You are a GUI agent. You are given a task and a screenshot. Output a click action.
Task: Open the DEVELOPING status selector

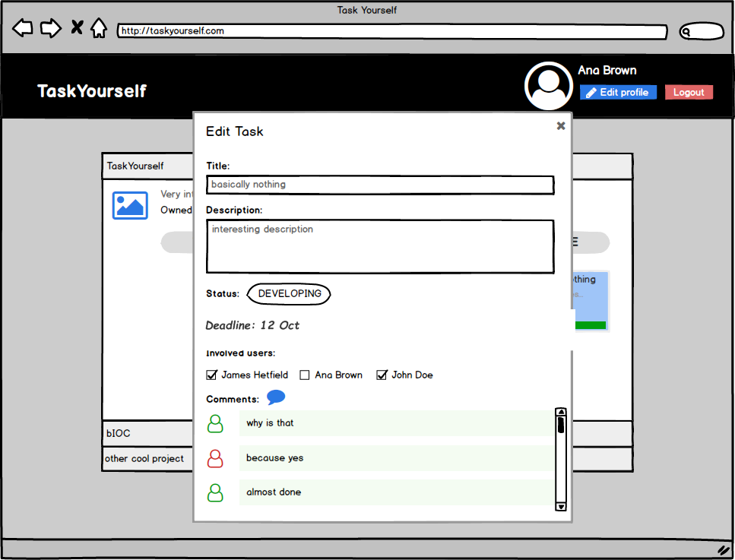click(289, 294)
